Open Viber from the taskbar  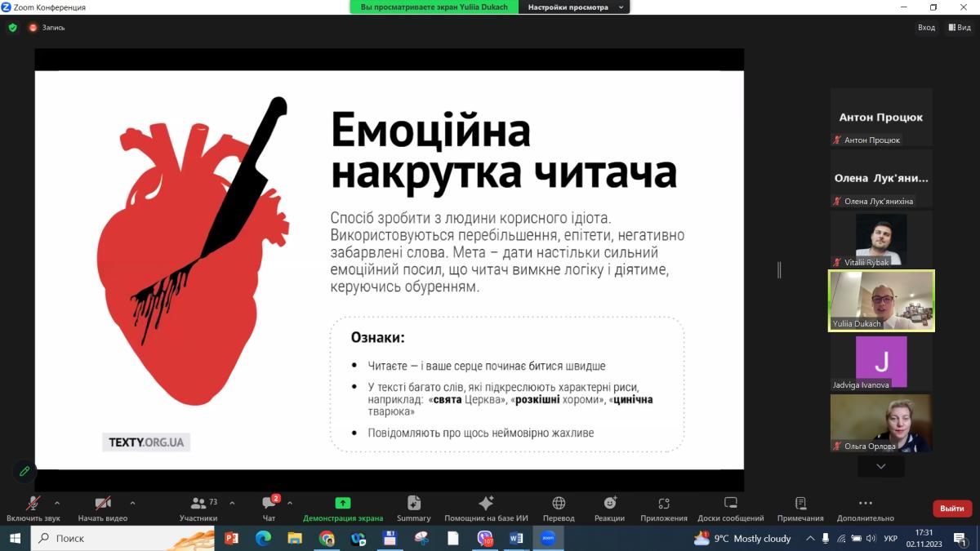pos(485,538)
